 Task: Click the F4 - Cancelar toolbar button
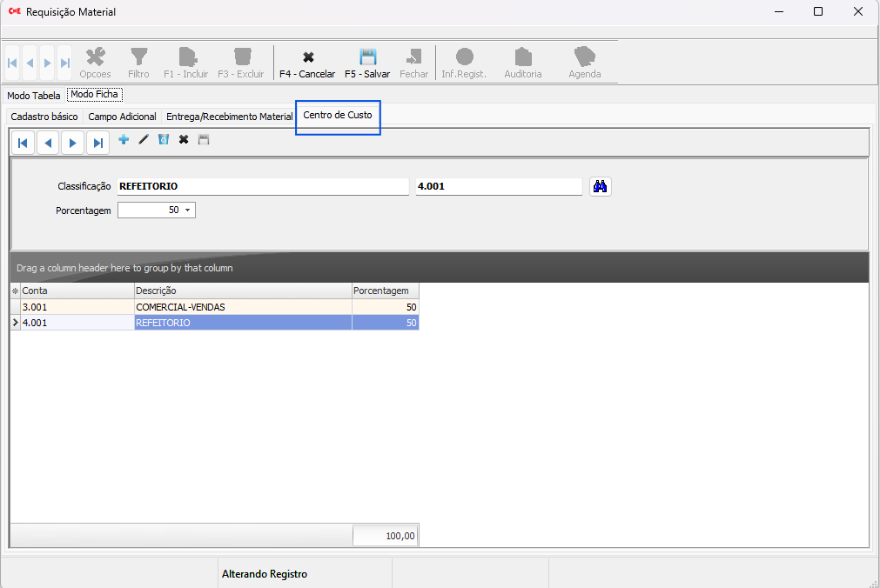(x=307, y=63)
